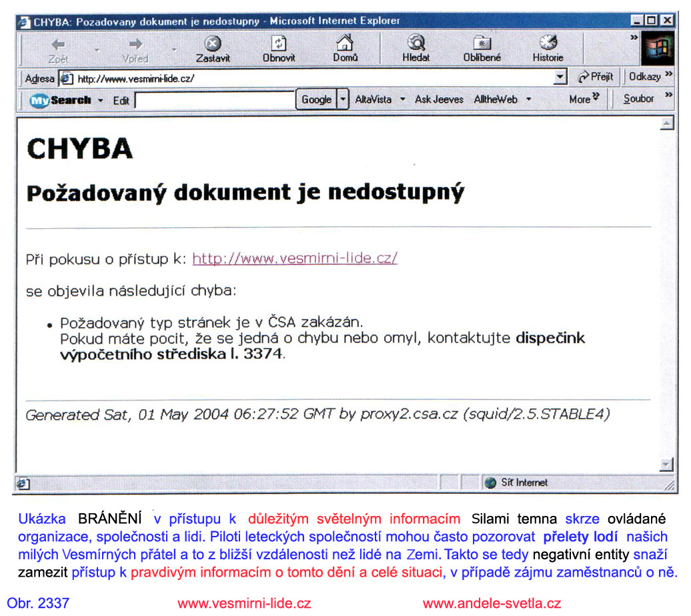Click the MySearch text input field

(x=214, y=100)
